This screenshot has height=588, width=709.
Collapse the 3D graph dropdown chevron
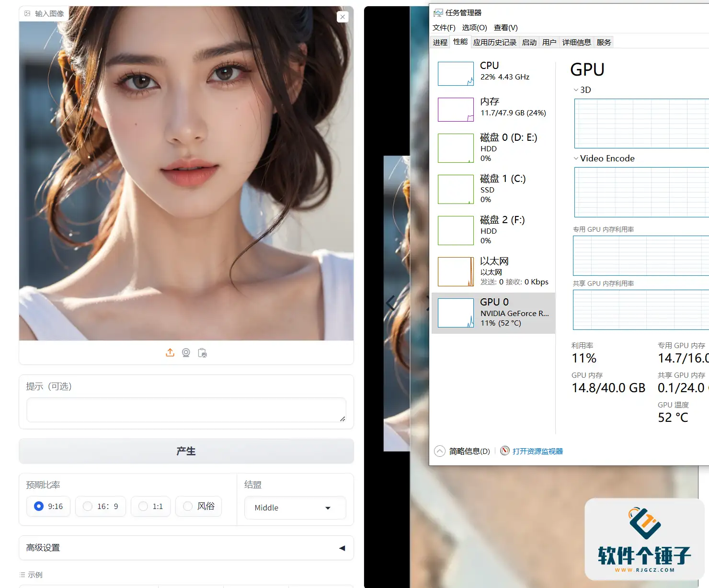coord(576,90)
